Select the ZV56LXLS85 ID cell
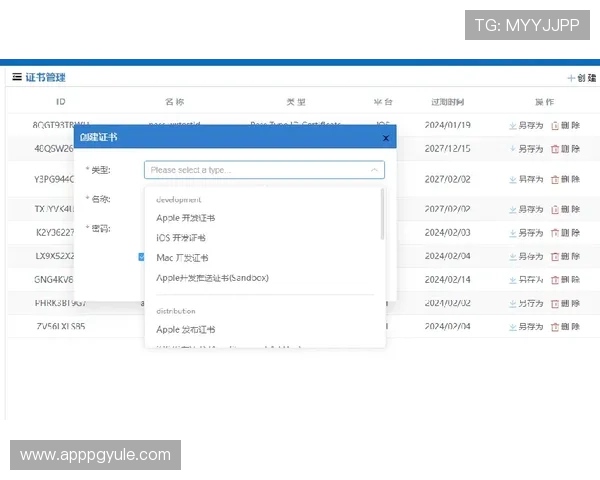The width and height of the screenshot is (600, 480). [x=61, y=327]
